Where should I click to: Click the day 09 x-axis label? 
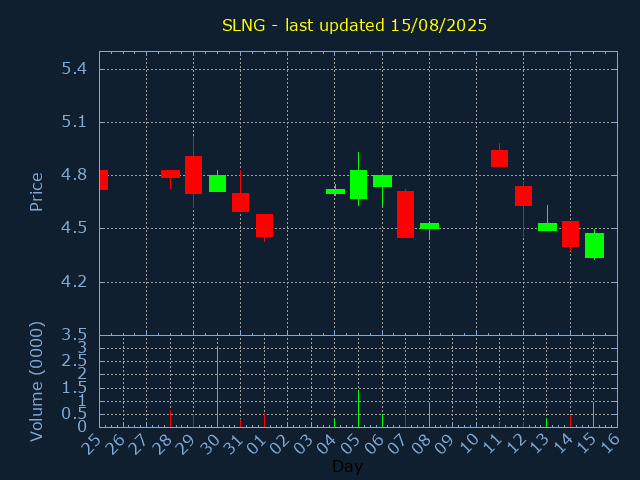coord(444,444)
